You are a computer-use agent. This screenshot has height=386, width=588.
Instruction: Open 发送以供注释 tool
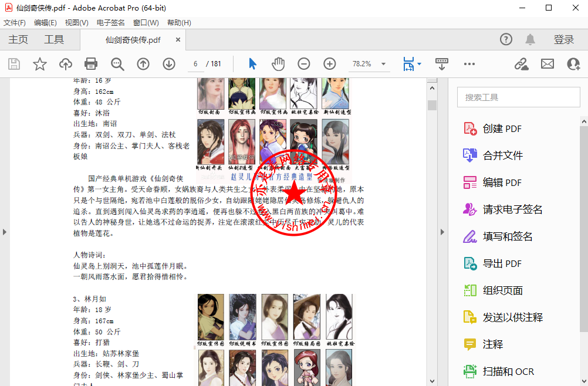pos(502,317)
